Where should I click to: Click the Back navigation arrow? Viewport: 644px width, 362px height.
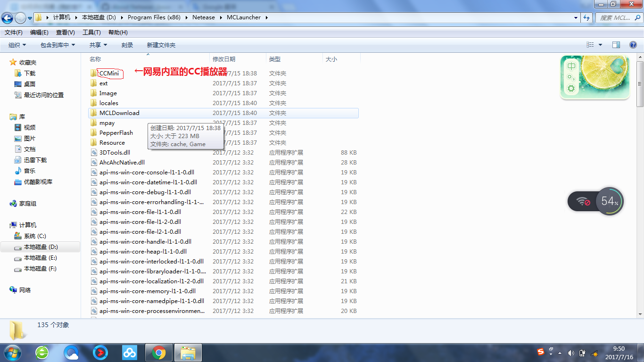point(7,18)
